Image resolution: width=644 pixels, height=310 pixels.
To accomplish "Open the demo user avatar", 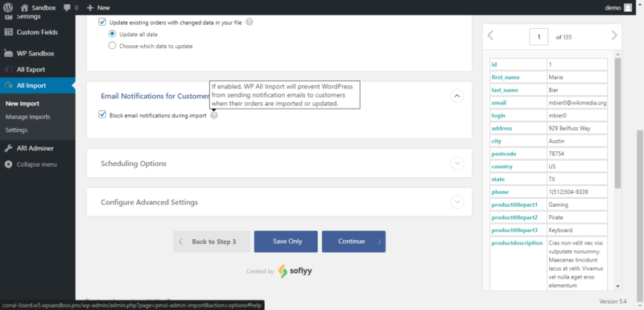I will click(x=628, y=7).
